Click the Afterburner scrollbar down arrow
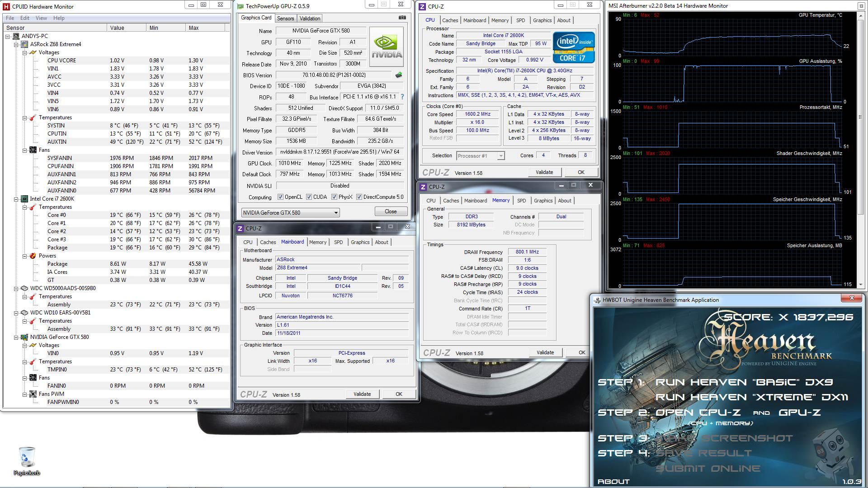The height and width of the screenshot is (488, 868). (860, 285)
